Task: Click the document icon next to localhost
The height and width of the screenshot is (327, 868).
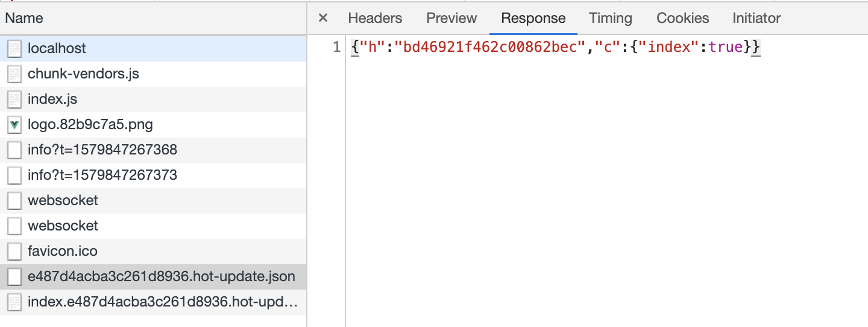Action: [x=14, y=49]
